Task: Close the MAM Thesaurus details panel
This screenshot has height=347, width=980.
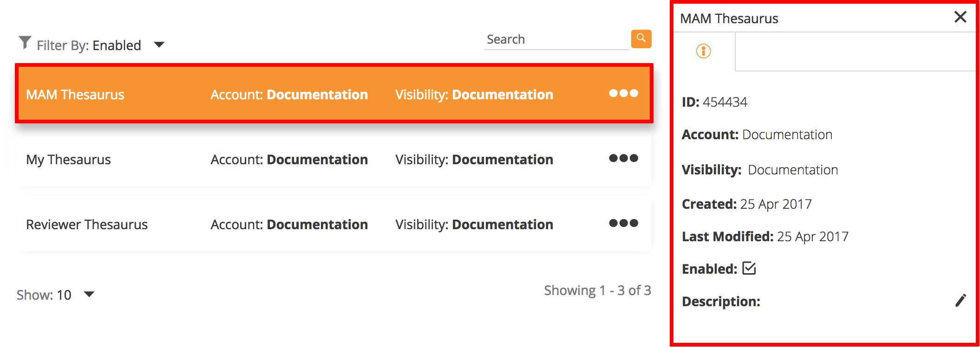Action: click(960, 17)
